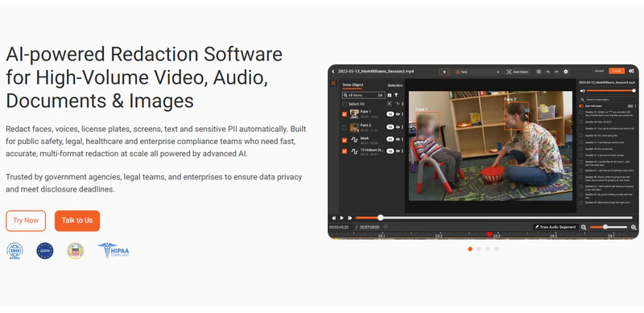644x313 pixels.
Task: Click the undo arrow in top toolbar
Action: click(x=548, y=72)
